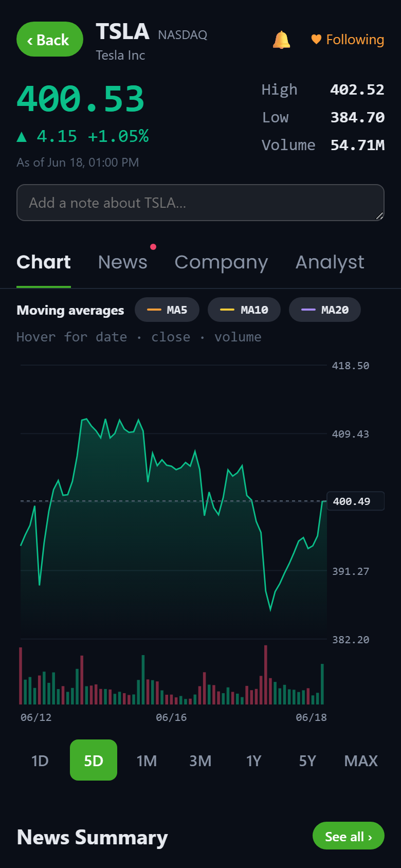Toggle the MA10 moving average
This screenshot has height=868, width=401.
click(x=244, y=310)
